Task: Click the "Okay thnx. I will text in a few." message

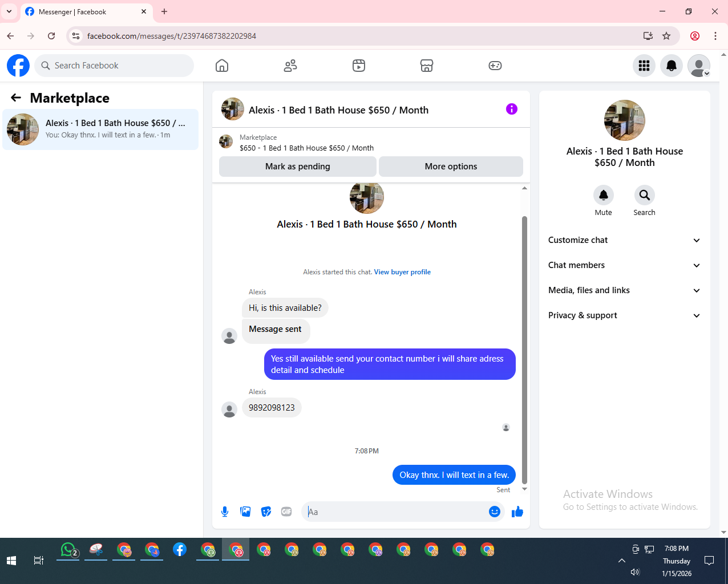Action: tap(454, 475)
